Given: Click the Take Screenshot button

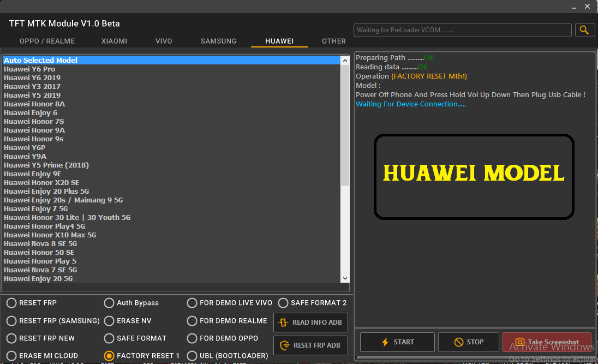Looking at the screenshot, I should [547, 342].
